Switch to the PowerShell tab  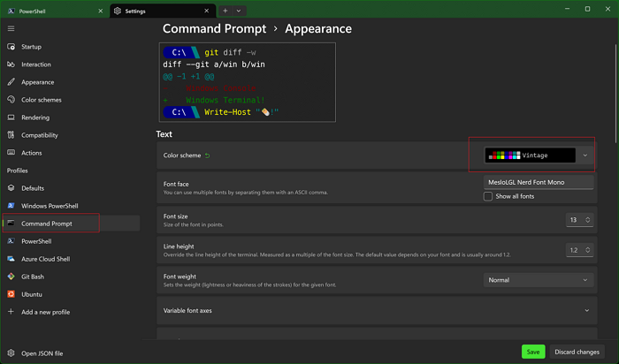[x=55, y=11]
